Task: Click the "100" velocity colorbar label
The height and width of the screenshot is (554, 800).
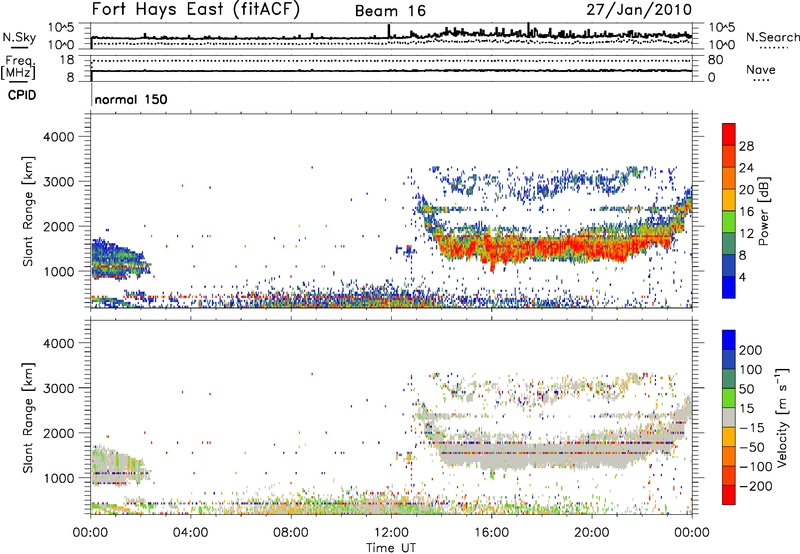Action: click(x=750, y=370)
